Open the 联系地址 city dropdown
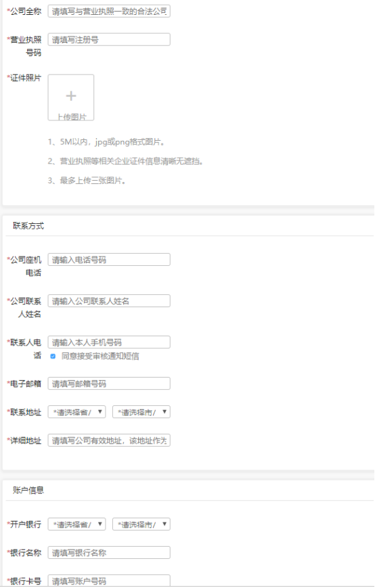Viewport: 375px width, 588px height. coord(141,412)
